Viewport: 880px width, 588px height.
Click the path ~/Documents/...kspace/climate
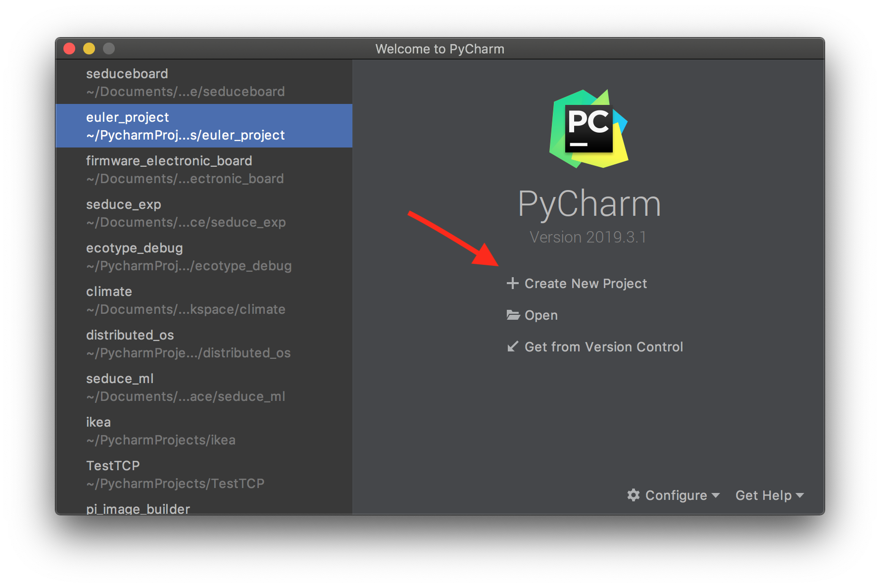pyautogui.click(x=186, y=309)
